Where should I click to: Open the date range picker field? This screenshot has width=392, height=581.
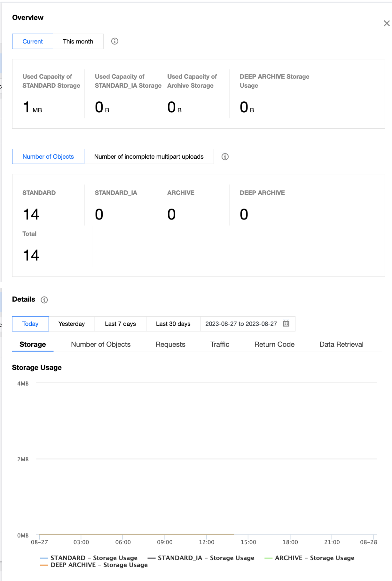coord(241,324)
